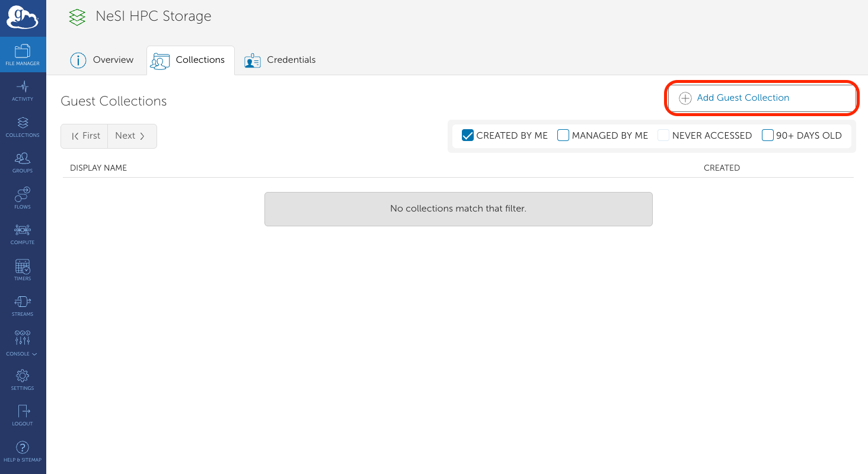Open the Activity page

point(23,91)
